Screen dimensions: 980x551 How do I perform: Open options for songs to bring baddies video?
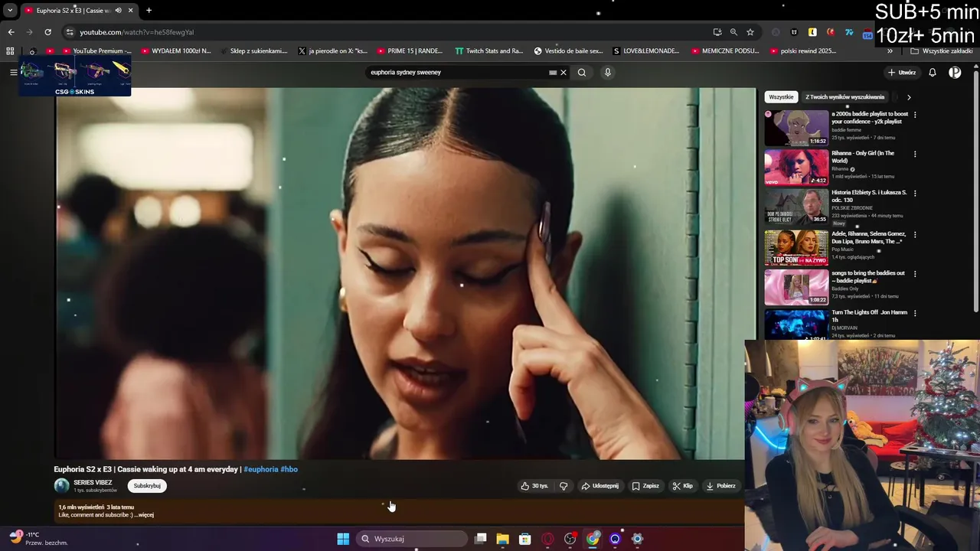[915, 273]
